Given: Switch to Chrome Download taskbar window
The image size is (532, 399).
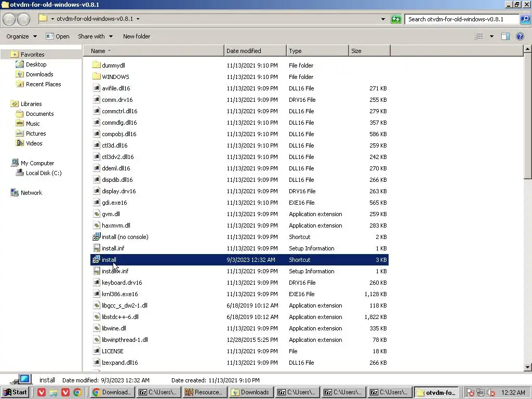Looking at the screenshot, I should tap(113, 392).
